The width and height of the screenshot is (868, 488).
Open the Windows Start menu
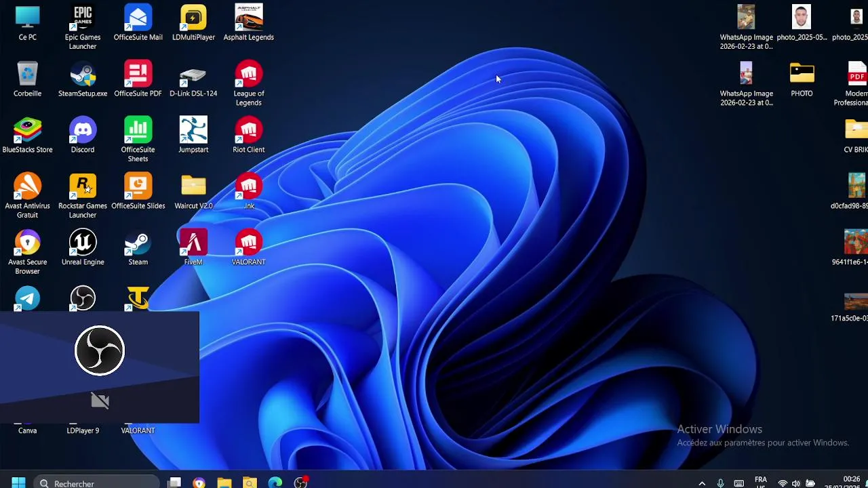point(18,483)
